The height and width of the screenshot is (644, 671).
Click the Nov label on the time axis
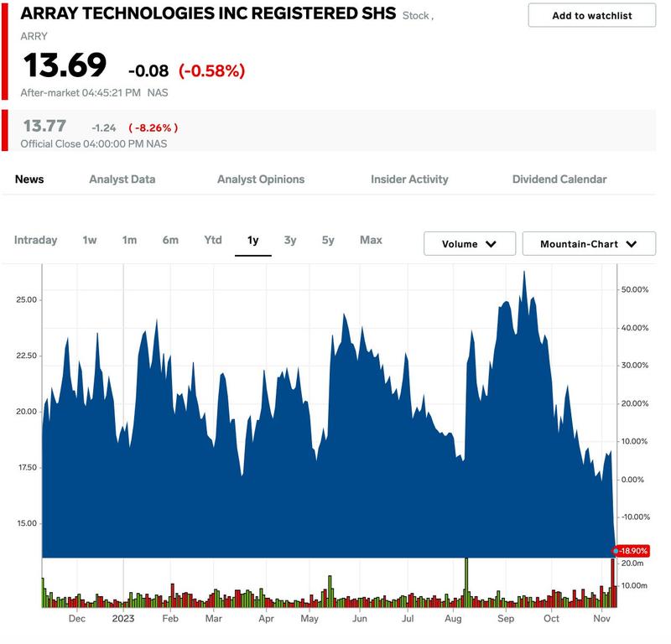(x=601, y=618)
